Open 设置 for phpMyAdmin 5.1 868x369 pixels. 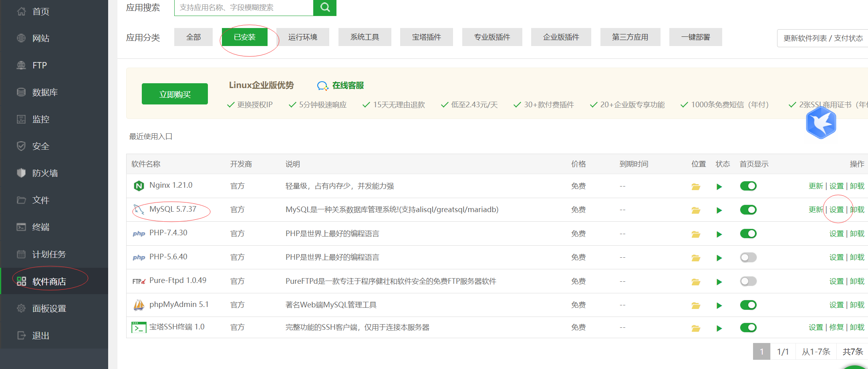[836, 305]
